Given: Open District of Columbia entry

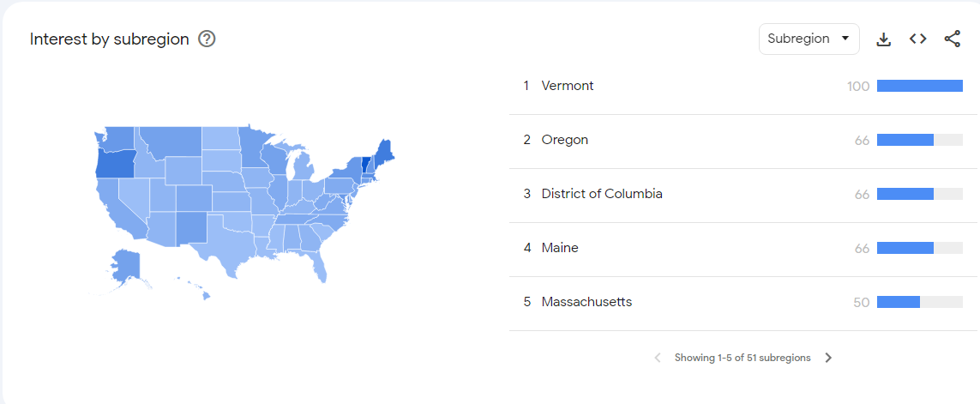Looking at the screenshot, I should 602,194.
